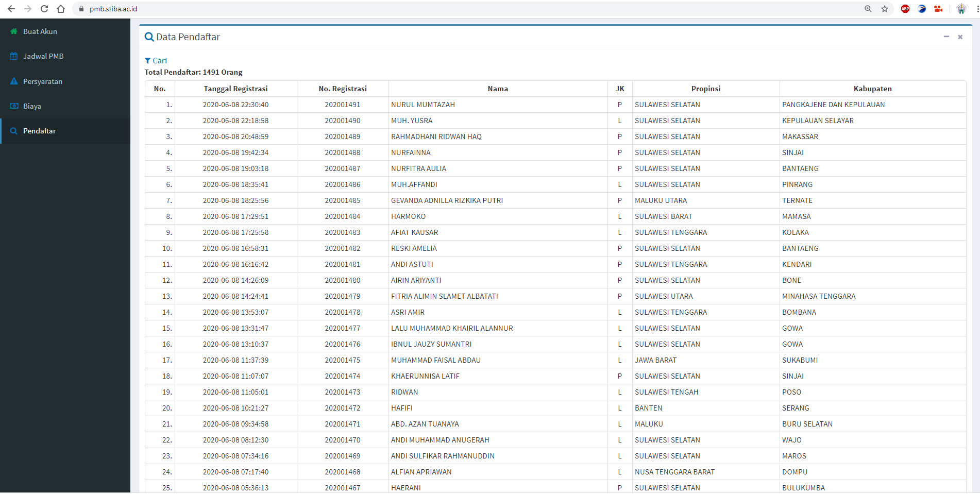Click the Cari filter funnel icon
Screen dimensions: 980x494
click(x=148, y=61)
